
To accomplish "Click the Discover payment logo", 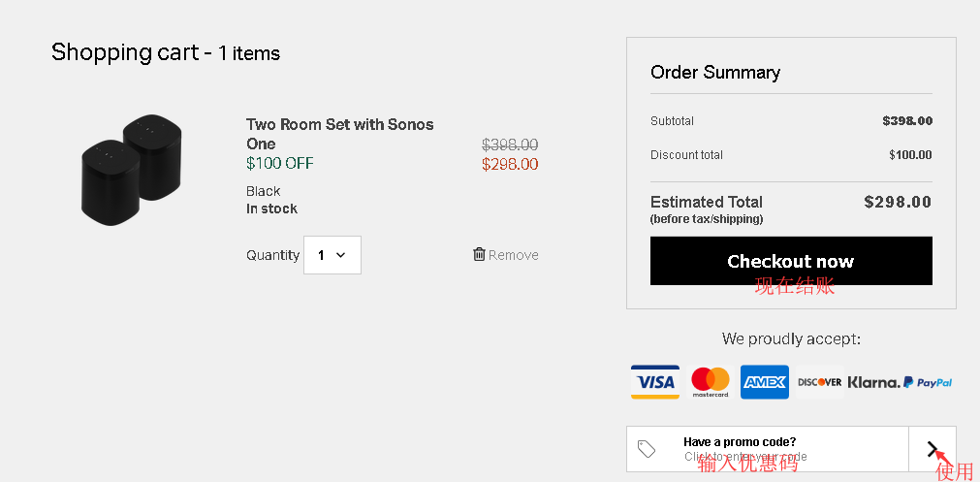I will pyautogui.click(x=820, y=382).
